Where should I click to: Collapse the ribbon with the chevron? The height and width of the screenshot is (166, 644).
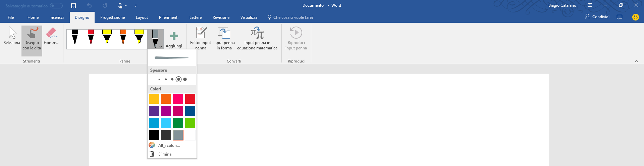(636, 61)
